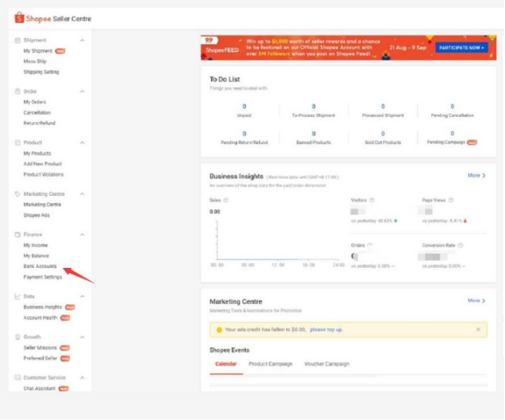Click the Pending Return/Refund count

244,134
